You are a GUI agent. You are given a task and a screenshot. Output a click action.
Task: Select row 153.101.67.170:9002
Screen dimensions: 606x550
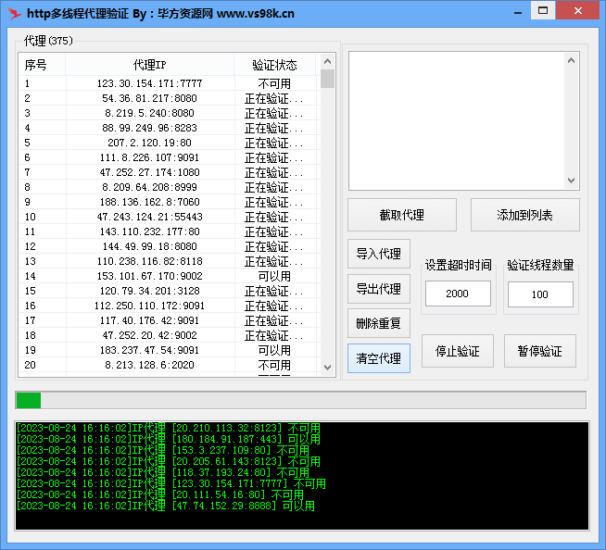coord(170,276)
